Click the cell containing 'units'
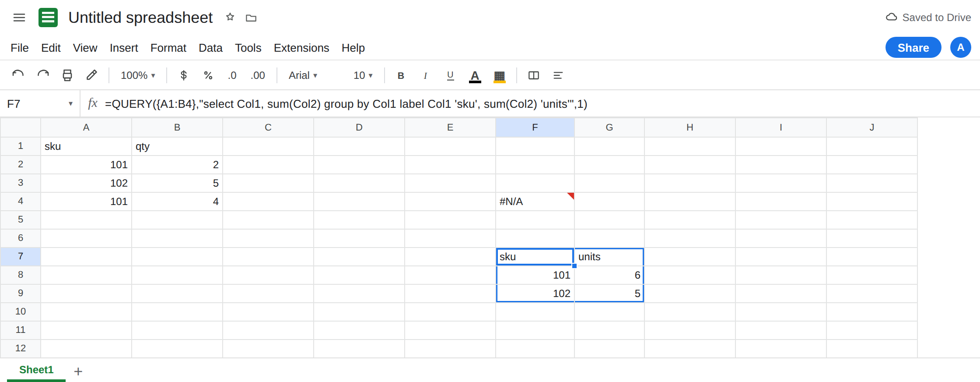 (609, 257)
